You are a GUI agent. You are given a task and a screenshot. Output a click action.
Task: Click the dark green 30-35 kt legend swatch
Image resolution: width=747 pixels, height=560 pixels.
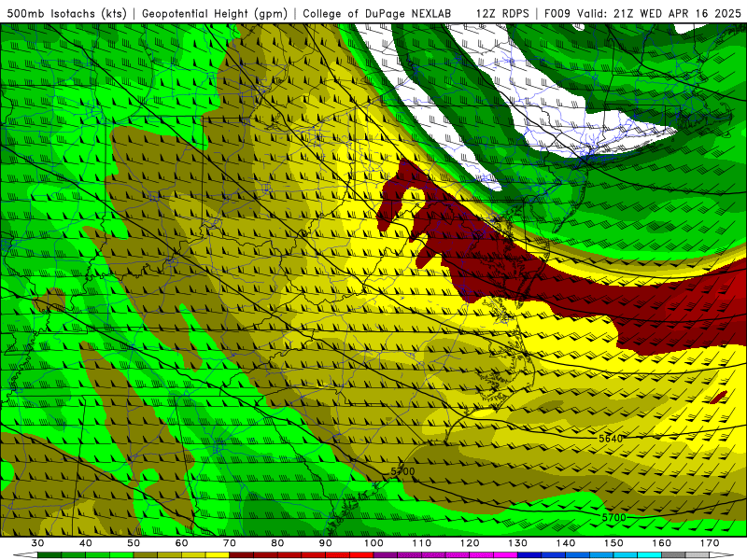[49, 555]
